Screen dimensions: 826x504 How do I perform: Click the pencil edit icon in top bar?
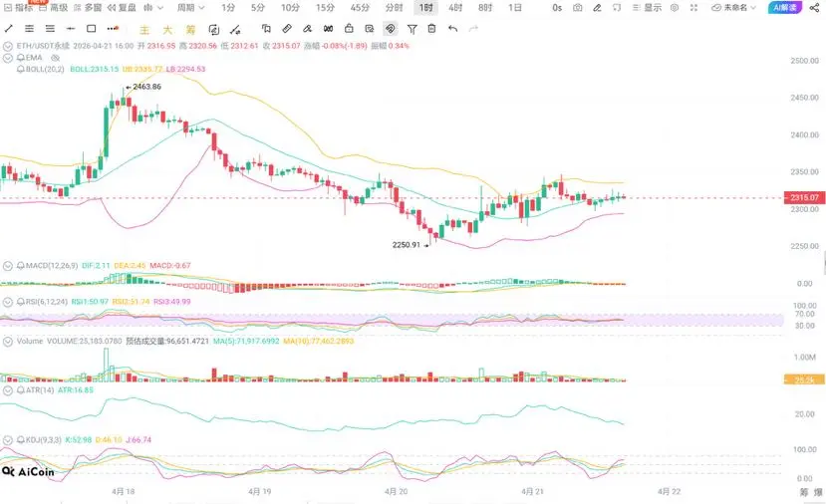tap(597, 8)
